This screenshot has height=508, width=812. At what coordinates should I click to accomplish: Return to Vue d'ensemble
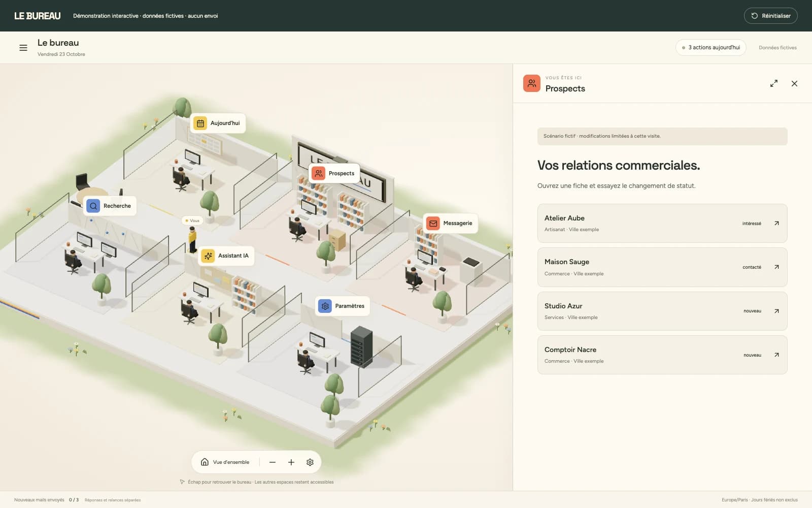[225, 462]
